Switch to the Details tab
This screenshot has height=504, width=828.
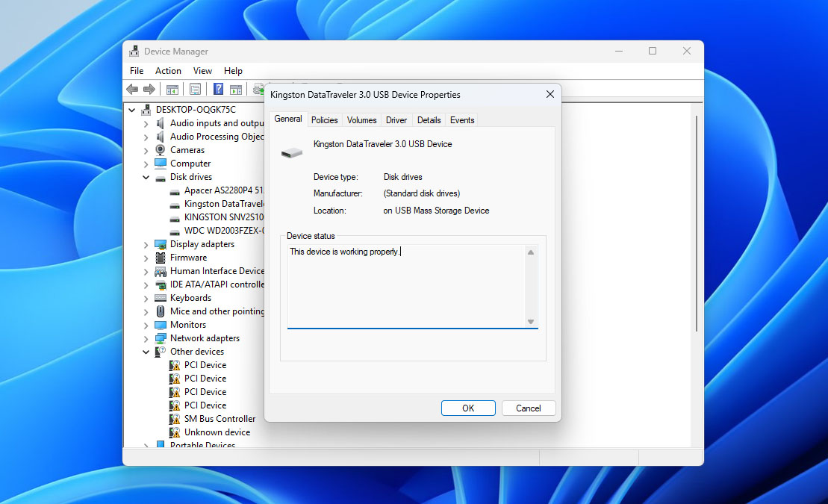[429, 120]
